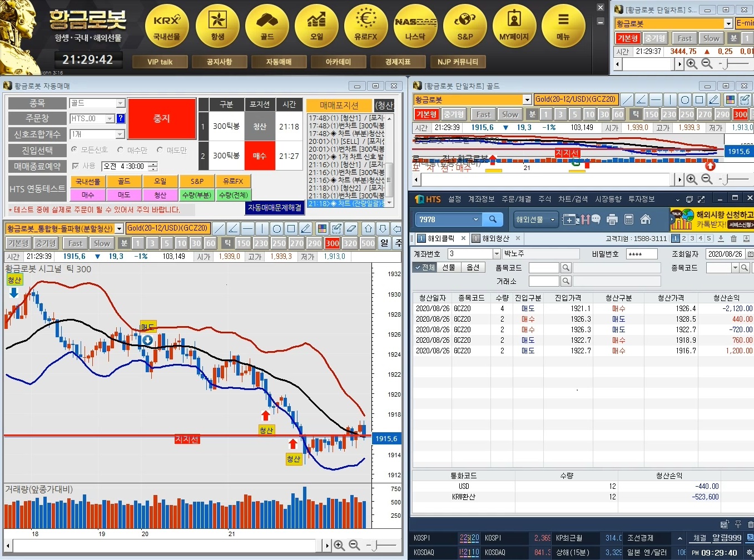
Task: Open the MY페이지 button
Action: tap(514, 26)
